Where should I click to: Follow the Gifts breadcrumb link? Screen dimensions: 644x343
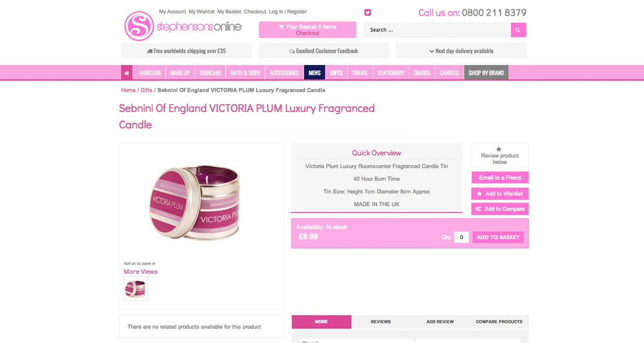click(146, 90)
